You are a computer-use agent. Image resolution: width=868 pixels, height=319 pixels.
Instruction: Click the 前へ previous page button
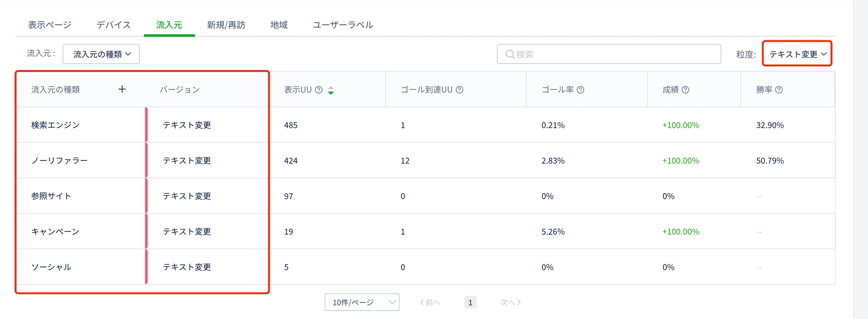pos(430,302)
